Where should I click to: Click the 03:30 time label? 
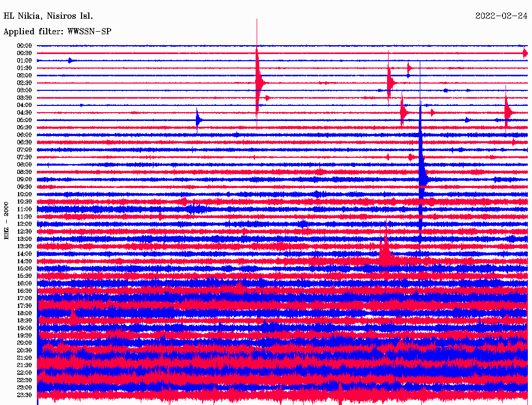(24, 98)
